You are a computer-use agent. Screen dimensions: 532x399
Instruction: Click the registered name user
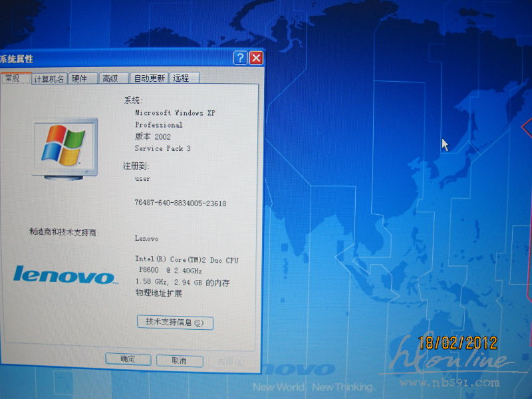coord(142,179)
